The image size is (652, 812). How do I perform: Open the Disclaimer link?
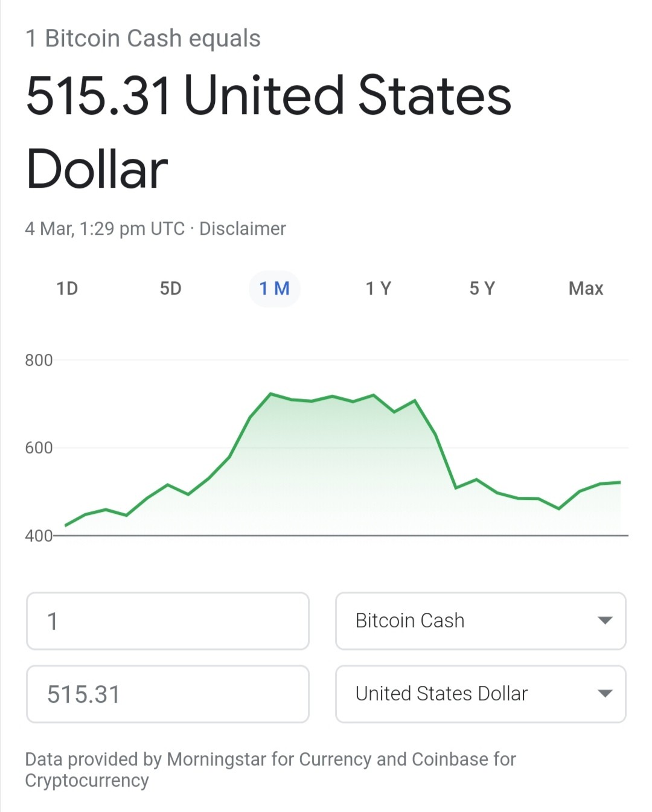243,229
